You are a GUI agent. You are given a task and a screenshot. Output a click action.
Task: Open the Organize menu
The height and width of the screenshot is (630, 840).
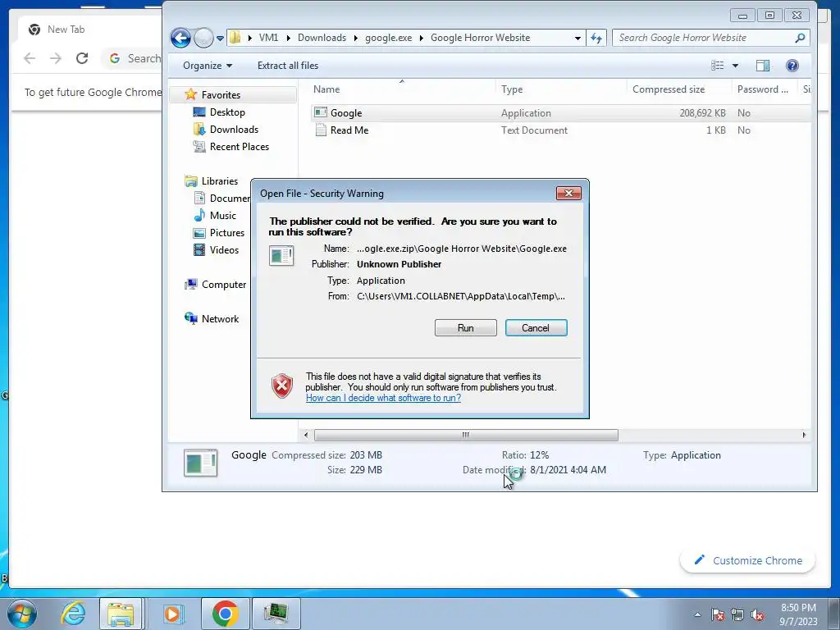coord(208,66)
